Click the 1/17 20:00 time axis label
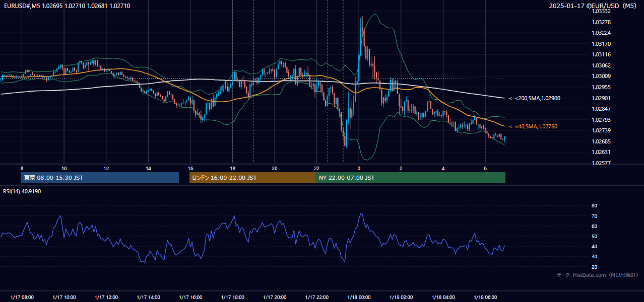The height and width of the screenshot is (302, 644). [274, 297]
